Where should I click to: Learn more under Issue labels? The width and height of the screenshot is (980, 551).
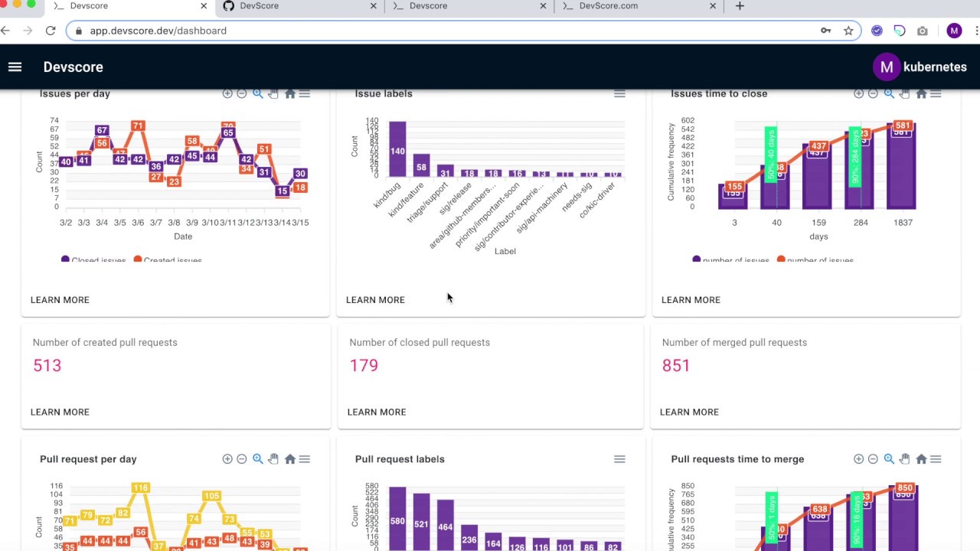coord(375,300)
